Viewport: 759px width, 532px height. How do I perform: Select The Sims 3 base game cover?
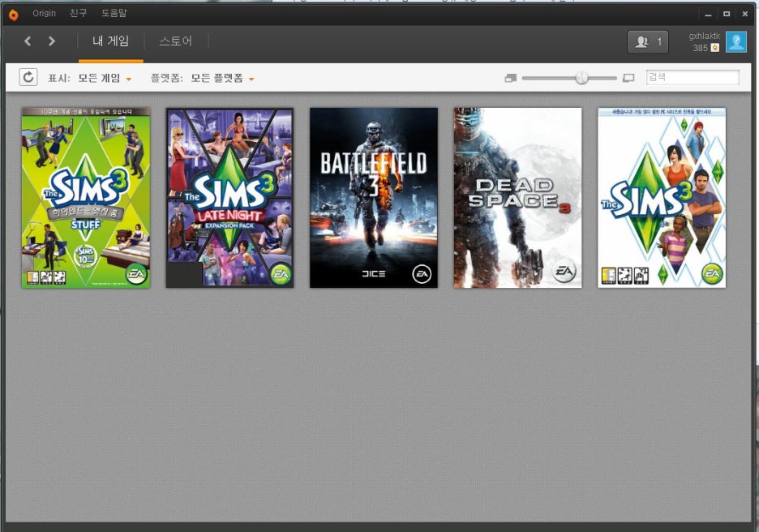click(662, 198)
